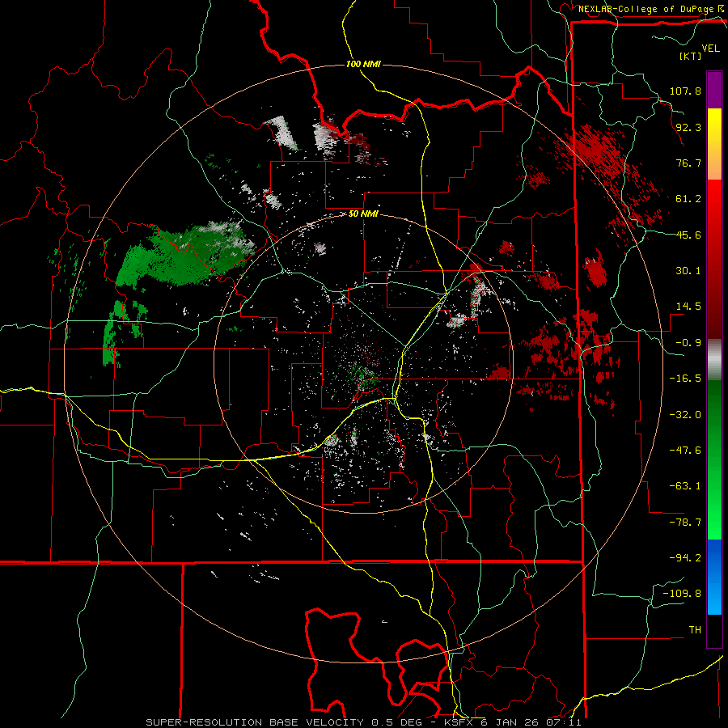Click the [KT] units label
The width and height of the screenshot is (728, 728).
[690, 56]
